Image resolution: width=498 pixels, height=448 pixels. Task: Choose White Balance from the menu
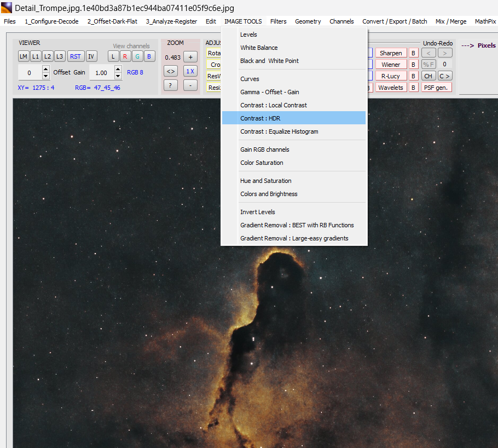pos(294,48)
